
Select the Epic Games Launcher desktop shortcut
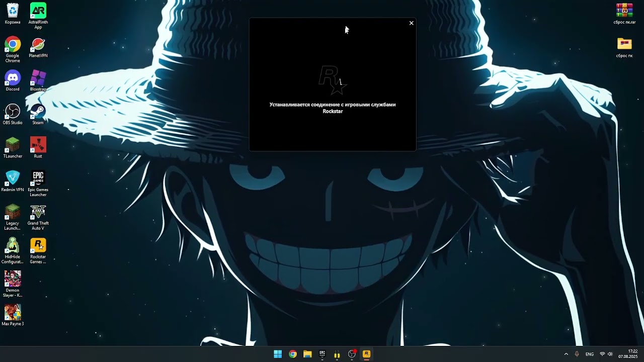38,184
